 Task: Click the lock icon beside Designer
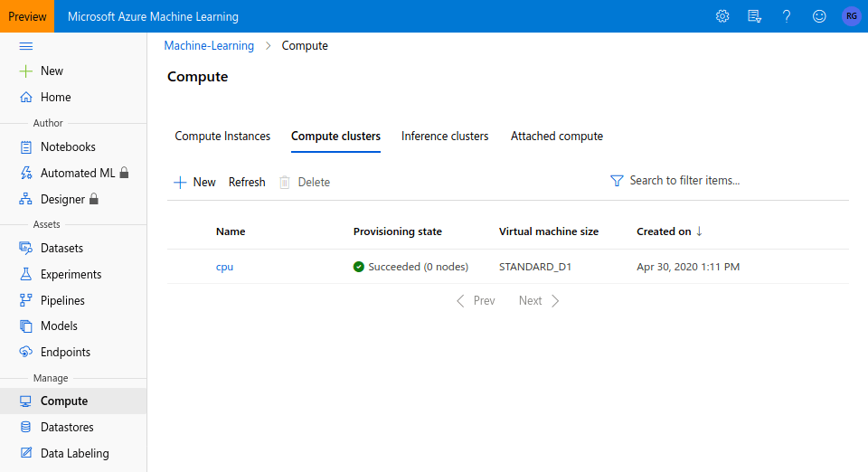click(x=94, y=199)
